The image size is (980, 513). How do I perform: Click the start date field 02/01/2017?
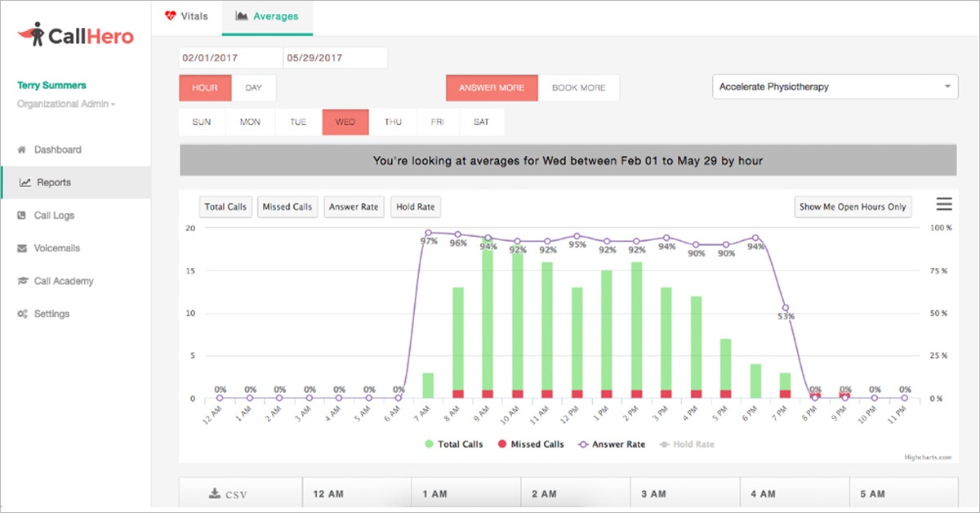[x=231, y=58]
